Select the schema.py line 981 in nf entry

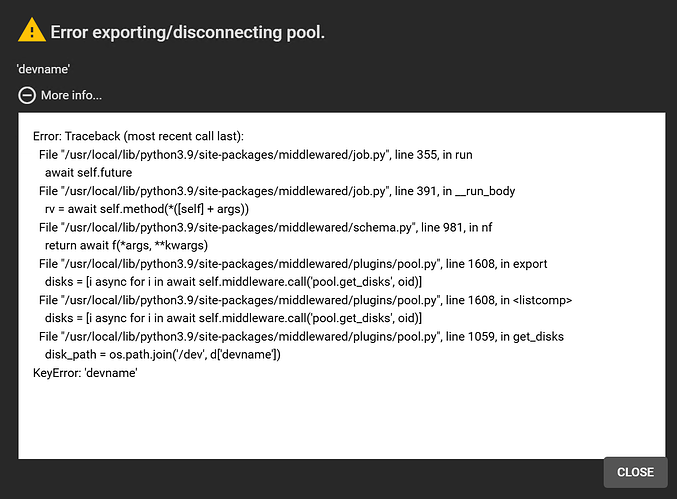click(266, 227)
